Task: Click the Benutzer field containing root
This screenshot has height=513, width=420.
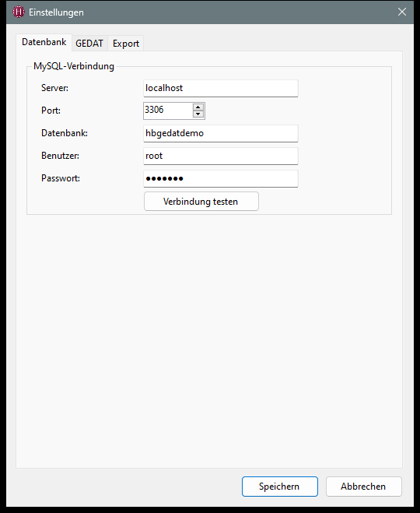Action: tap(221, 156)
